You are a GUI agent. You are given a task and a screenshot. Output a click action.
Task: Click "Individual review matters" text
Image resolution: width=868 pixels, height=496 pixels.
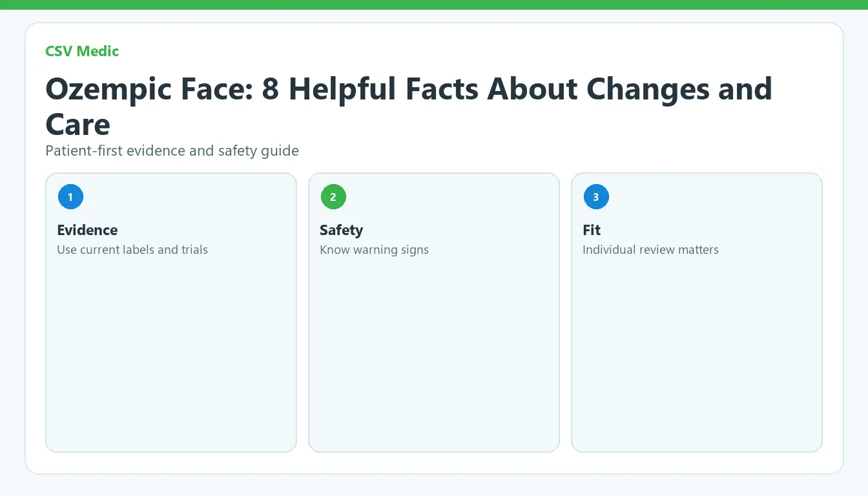pyautogui.click(x=650, y=250)
